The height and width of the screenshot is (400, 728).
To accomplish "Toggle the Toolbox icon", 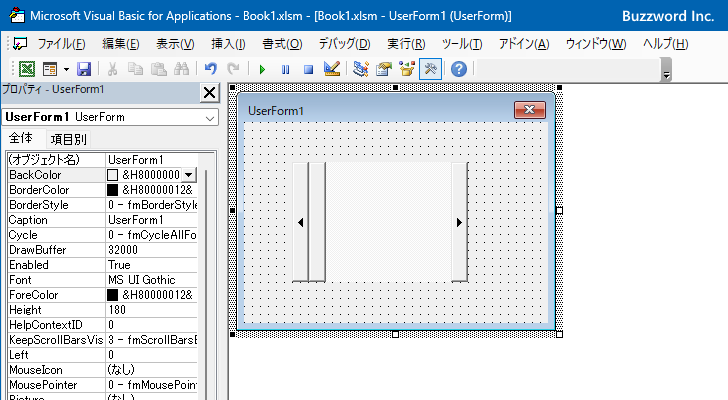I will click(430, 69).
